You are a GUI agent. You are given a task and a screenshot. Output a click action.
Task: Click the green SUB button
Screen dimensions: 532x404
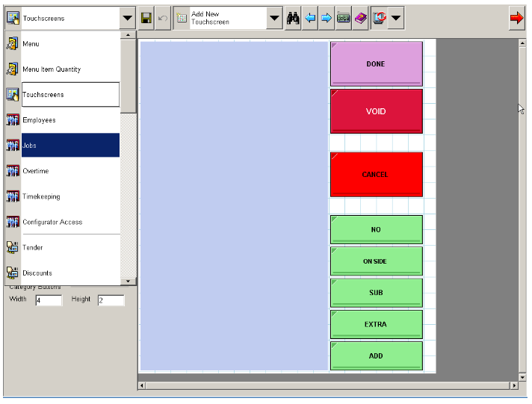point(377,293)
